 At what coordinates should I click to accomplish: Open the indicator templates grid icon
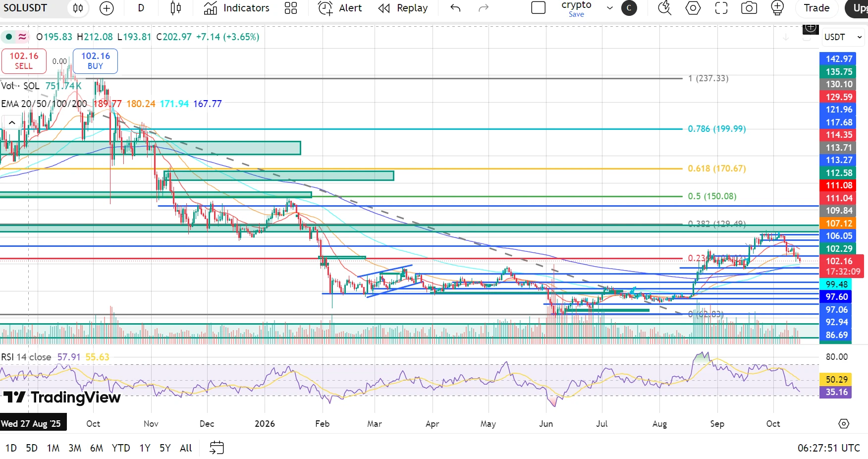coord(291,8)
